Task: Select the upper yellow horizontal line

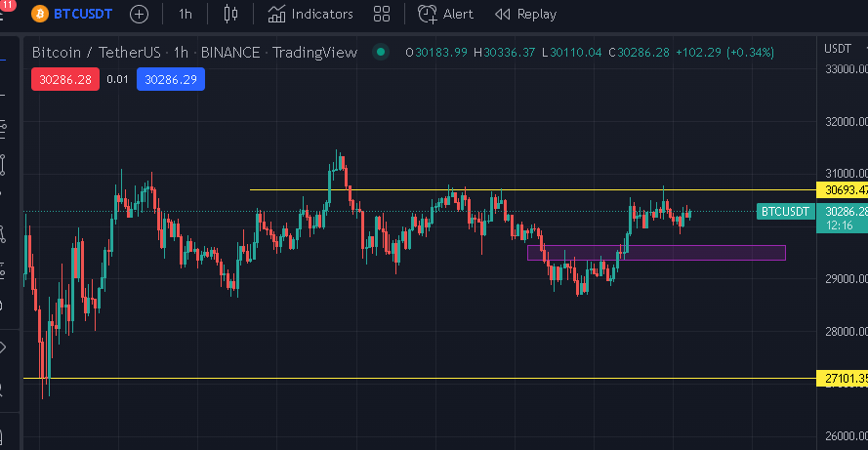Action: click(x=532, y=189)
